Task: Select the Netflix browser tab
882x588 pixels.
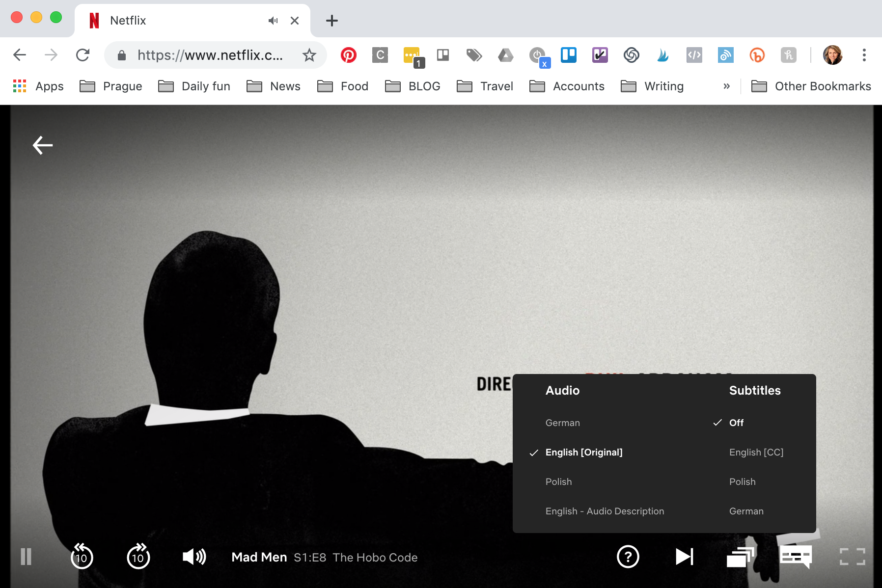Action: point(193,21)
